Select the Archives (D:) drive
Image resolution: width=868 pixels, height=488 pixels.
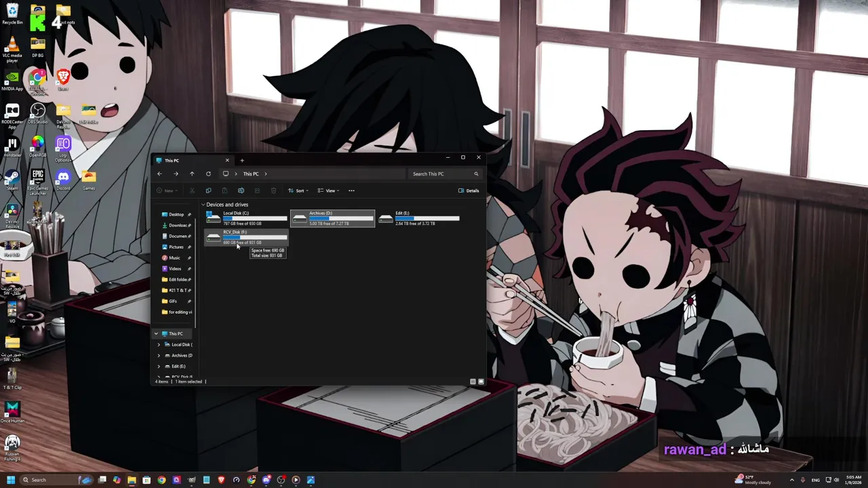(x=333, y=218)
